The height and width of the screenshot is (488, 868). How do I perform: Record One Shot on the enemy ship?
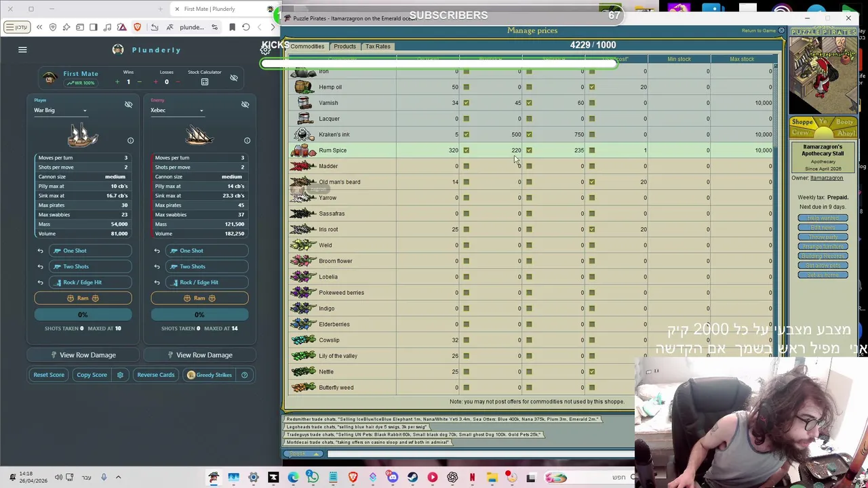click(x=206, y=251)
